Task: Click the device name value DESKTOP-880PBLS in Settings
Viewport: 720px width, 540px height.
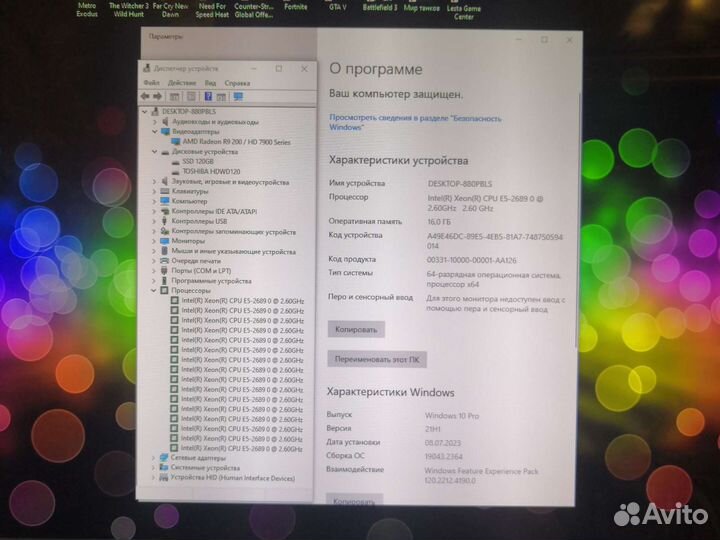Action: click(x=460, y=184)
